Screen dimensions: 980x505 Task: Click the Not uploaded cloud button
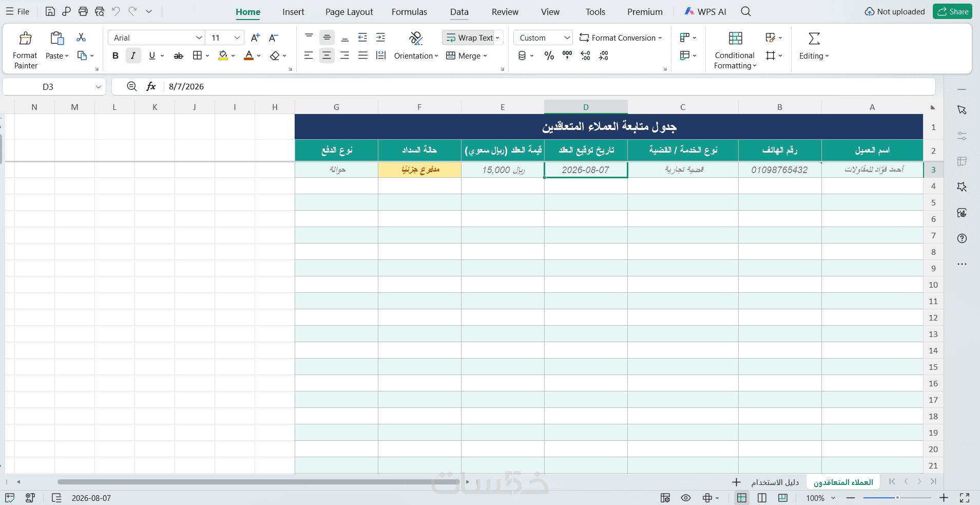pyautogui.click(x=895, y=11)
